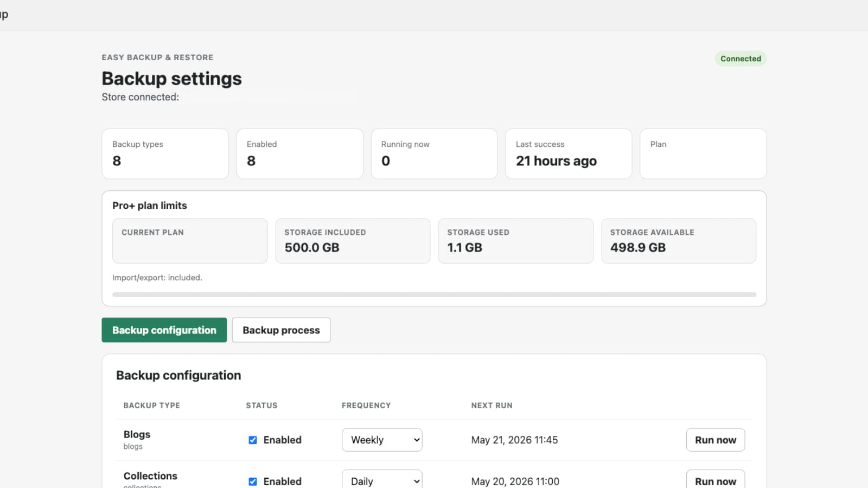Click the Connected status badge
Screen dimensions: 868x488
741,59
